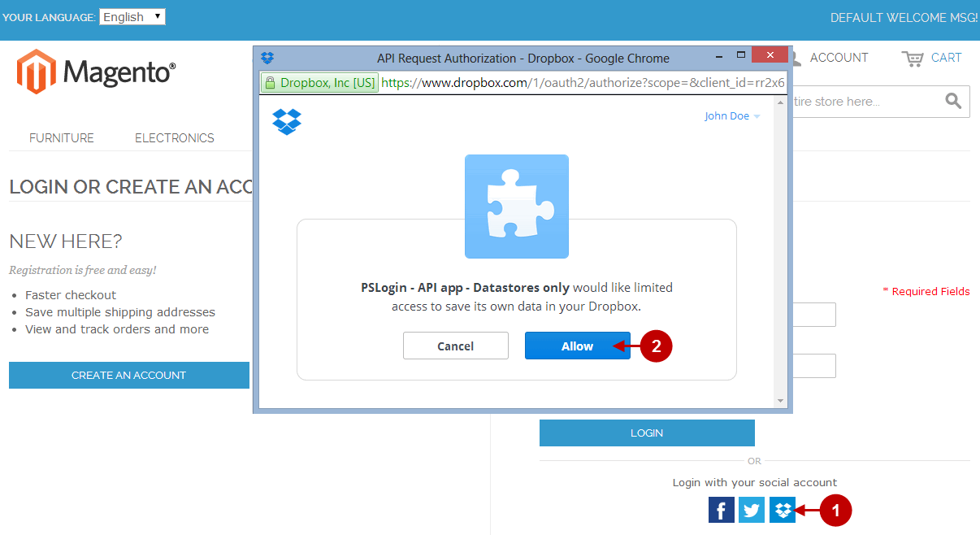
Task: Open the John Doe account dropdown
Action: 732,116
